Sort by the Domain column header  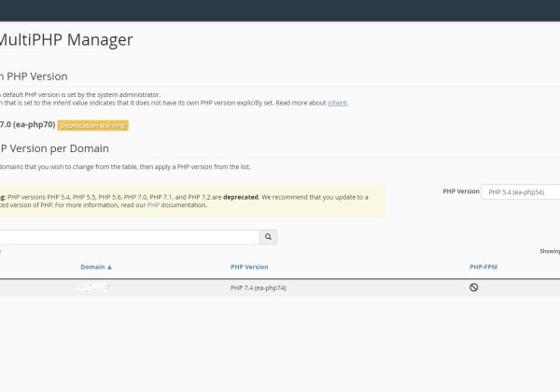pos(96,267)
